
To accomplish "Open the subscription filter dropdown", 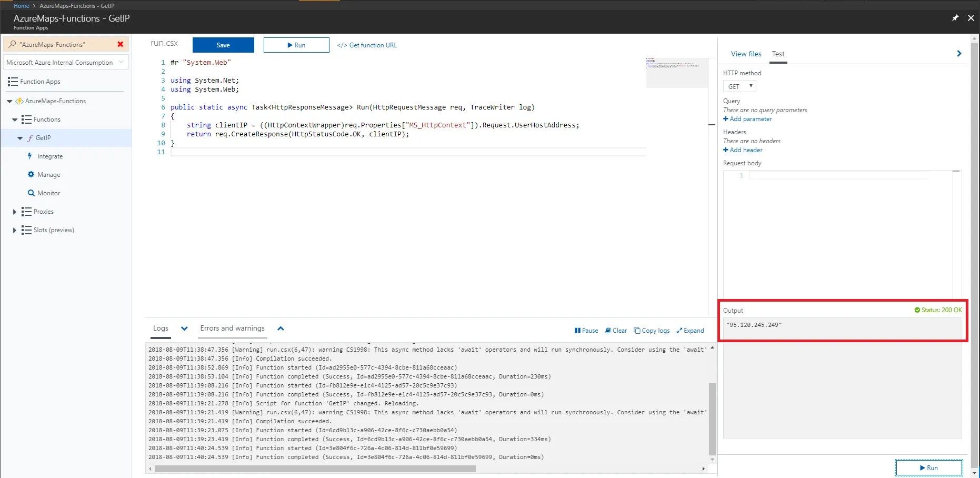I will [66, 62].
